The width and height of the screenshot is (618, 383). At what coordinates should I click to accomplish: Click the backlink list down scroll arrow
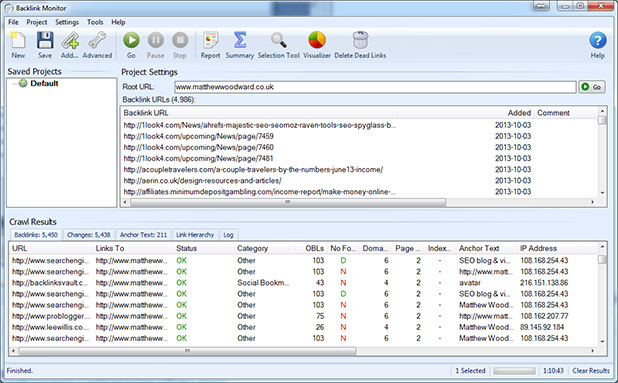[x=602, y=192]
